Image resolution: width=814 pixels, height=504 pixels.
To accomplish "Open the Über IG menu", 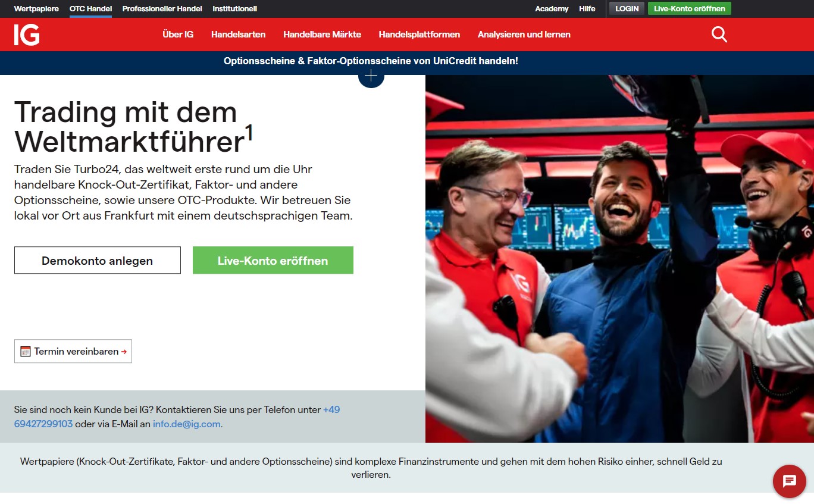I will click(x=178, y=35).
